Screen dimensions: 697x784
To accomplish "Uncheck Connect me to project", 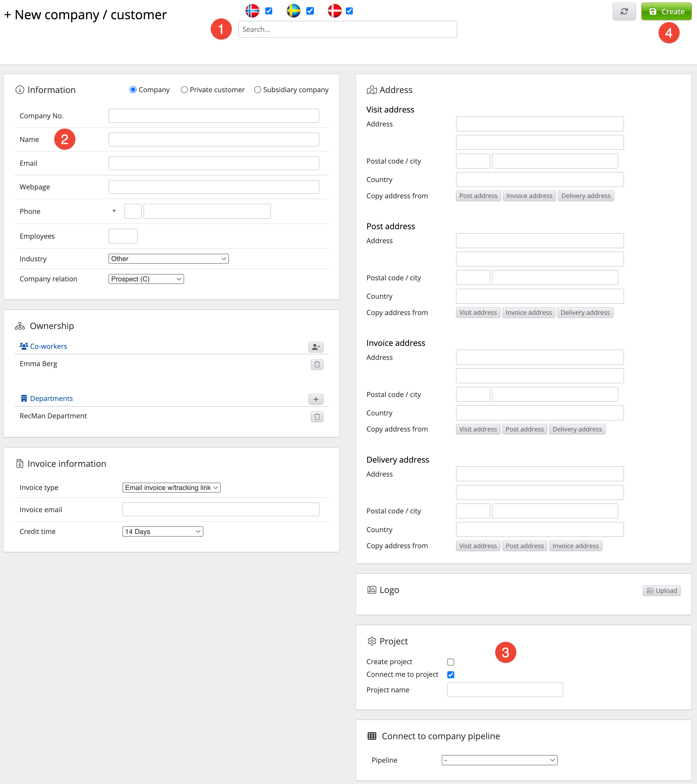I will pos(451,675).
